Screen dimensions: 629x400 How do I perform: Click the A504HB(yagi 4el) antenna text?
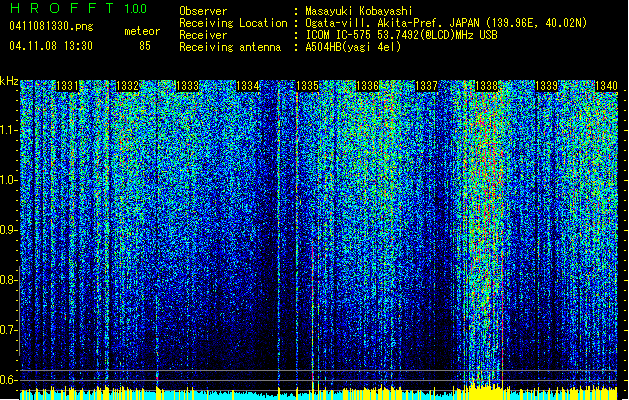(353, 47)
